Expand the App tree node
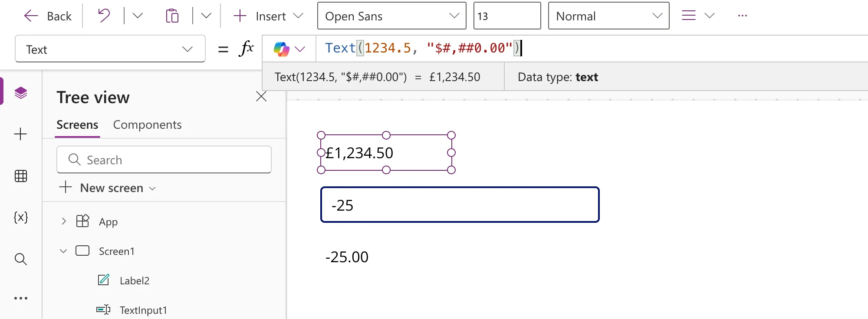Viewport: 868px width, 319px height. pos(64,221)
